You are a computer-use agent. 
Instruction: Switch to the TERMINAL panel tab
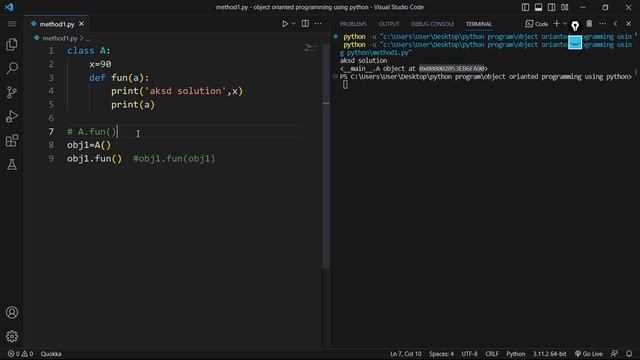point(479,24)
